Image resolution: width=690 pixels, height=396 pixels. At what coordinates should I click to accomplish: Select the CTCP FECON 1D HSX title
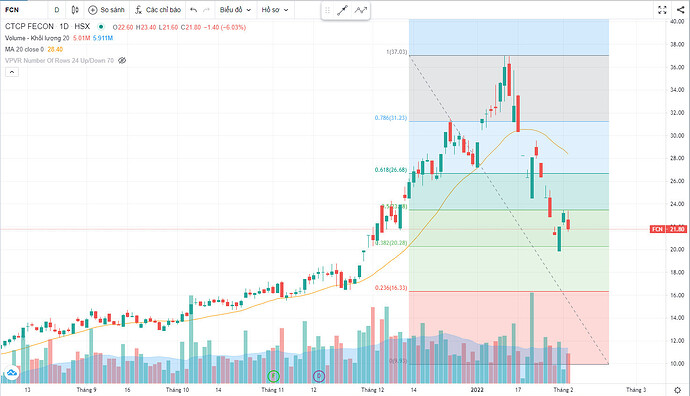[x=48, y=26]
